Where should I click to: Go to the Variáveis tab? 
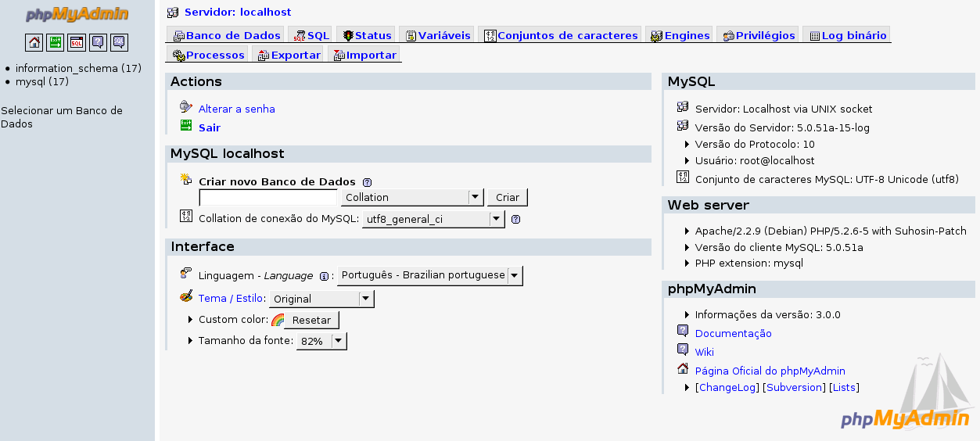tap(437, 35)
